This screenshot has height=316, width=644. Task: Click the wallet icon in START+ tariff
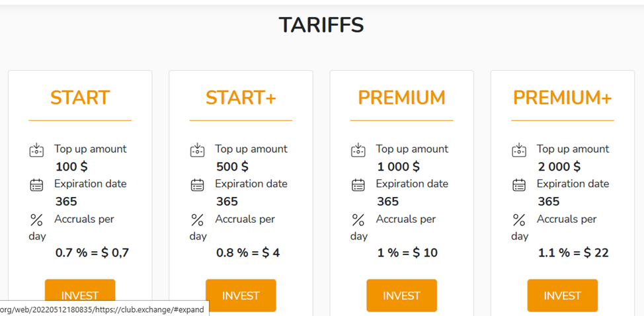coord(197,150)
